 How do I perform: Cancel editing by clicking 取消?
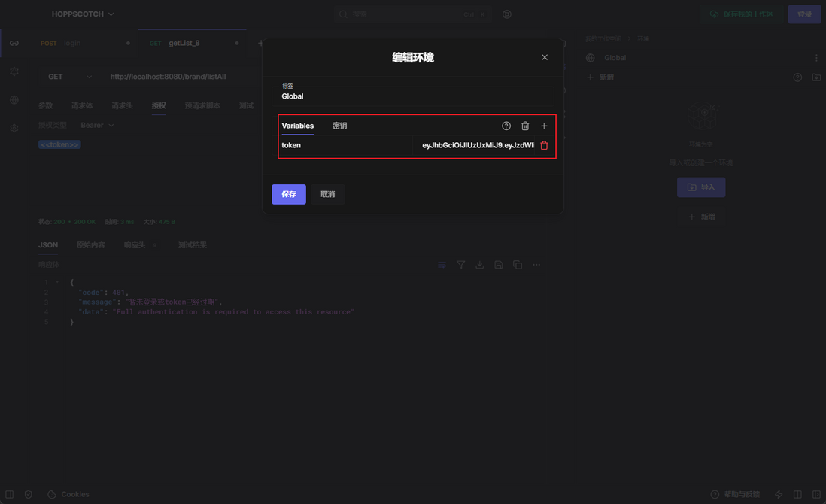click(328, 194)
